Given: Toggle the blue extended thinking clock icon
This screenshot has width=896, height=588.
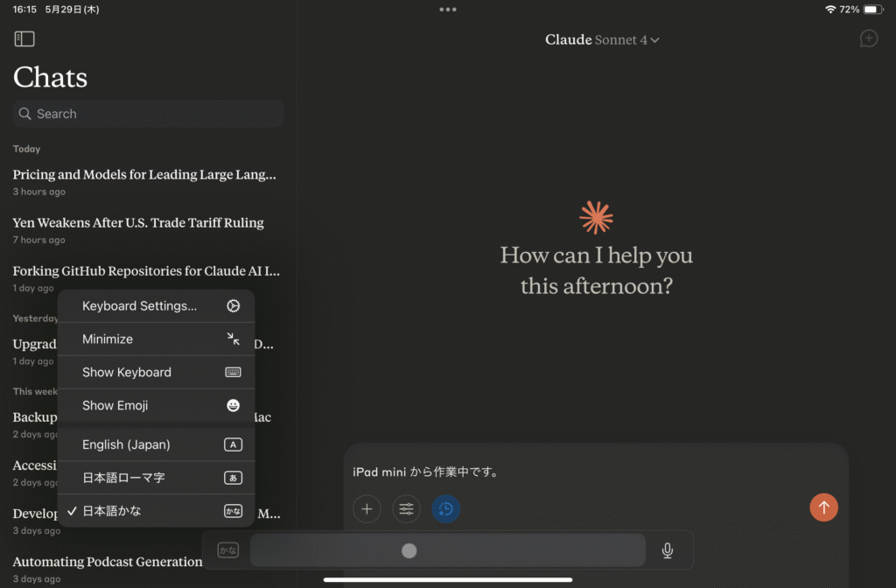Looking at the screenshot, I should 445,508.
